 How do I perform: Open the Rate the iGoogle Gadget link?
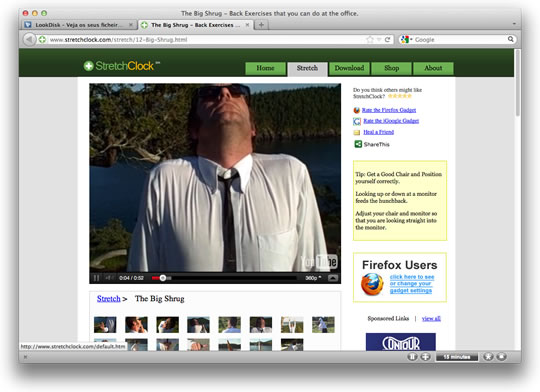tap(391, 121)
